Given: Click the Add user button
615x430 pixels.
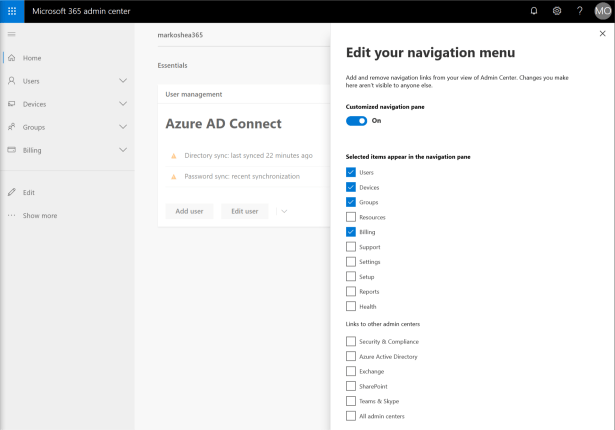Looking at the screenshot, I should (189, 211).
